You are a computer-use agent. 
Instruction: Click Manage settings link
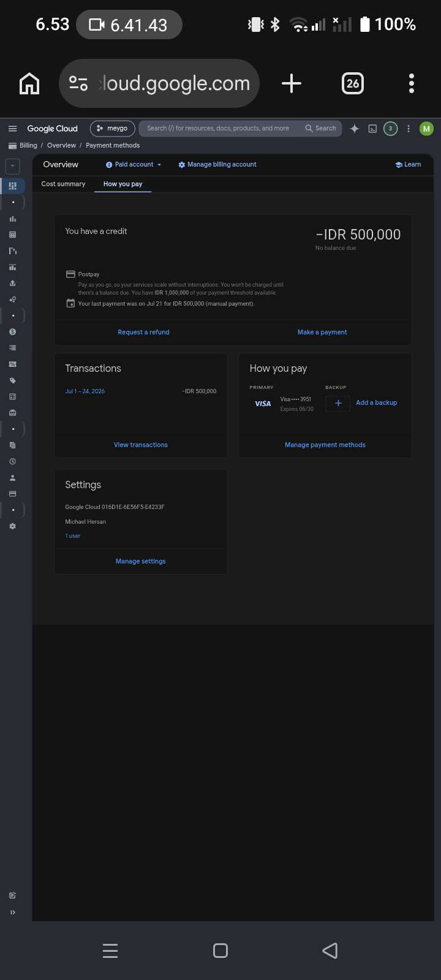pos(141,561)
